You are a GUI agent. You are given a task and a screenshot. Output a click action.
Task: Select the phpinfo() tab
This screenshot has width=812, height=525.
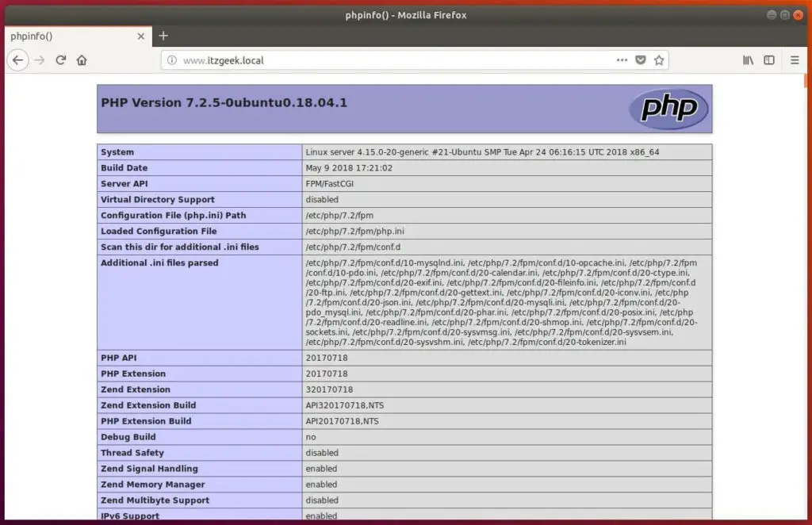click(x=79, y=36)
